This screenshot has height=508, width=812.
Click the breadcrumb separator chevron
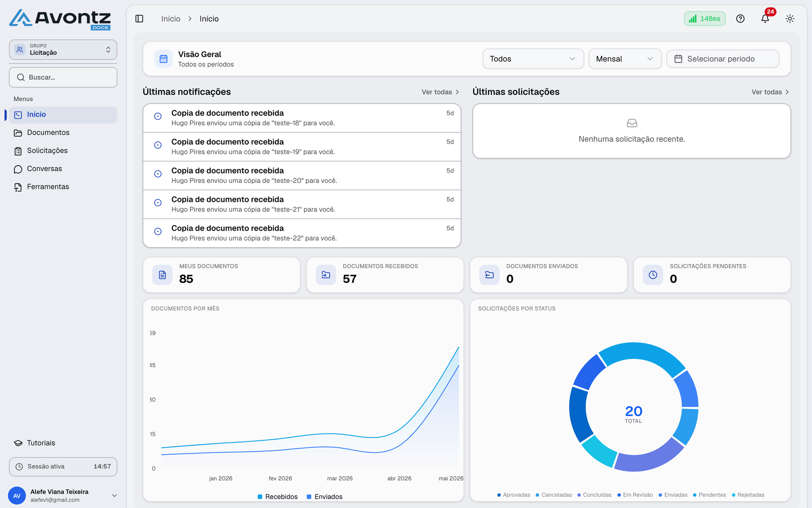(190, 19)
